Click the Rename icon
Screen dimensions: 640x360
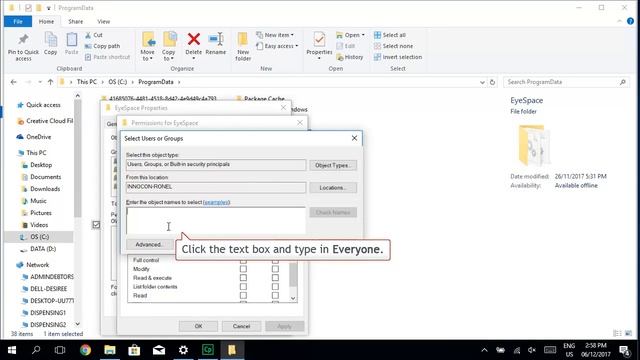[216, 40]
